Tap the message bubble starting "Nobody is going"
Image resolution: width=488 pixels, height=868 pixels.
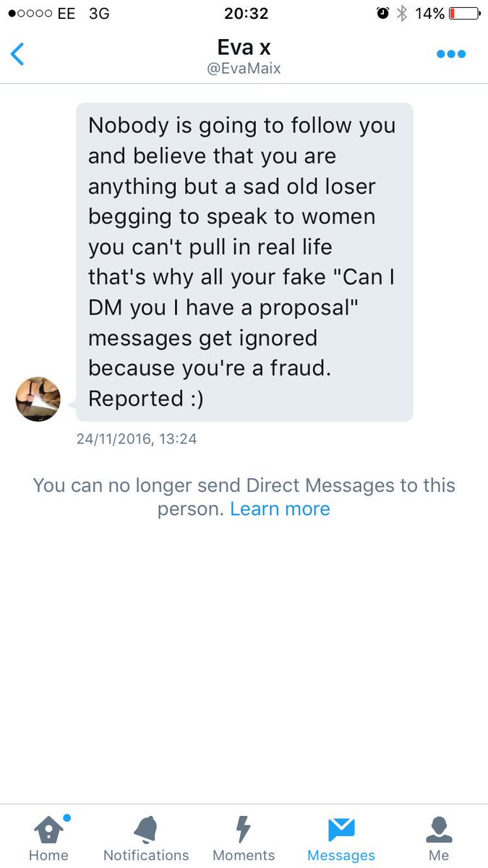[x=244, y=262]
